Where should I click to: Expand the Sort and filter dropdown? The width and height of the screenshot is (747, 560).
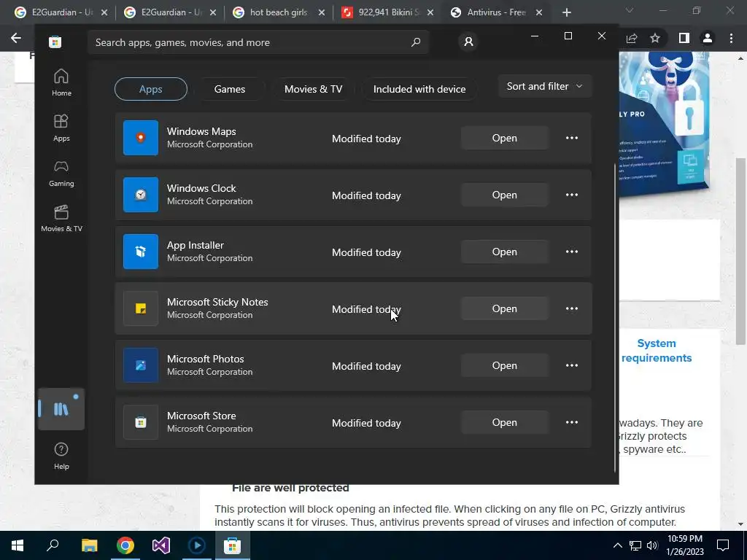(x=545, y=86)
